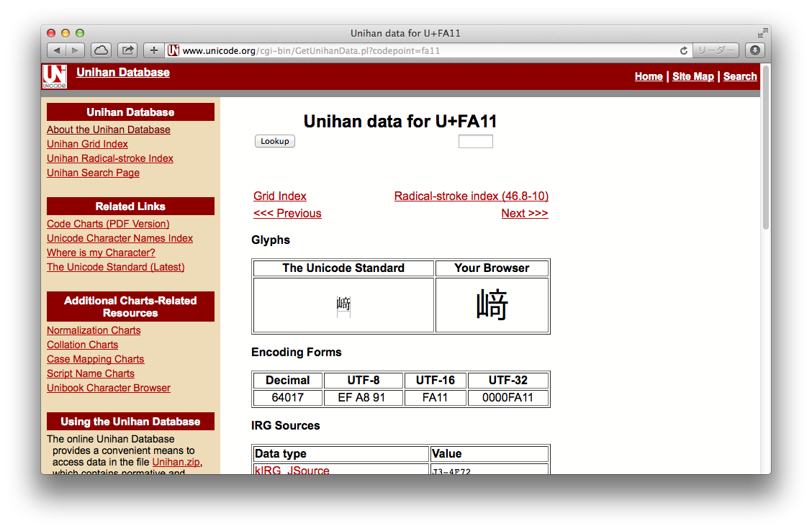The height and width of the screenshot is (531, 812).
Task: Reload the page with the refresh icon
Action: click(x=684, y=50)
